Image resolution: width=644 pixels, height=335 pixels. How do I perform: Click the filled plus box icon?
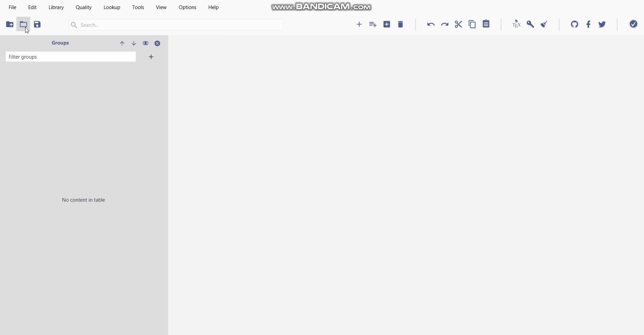pos(387,24)
